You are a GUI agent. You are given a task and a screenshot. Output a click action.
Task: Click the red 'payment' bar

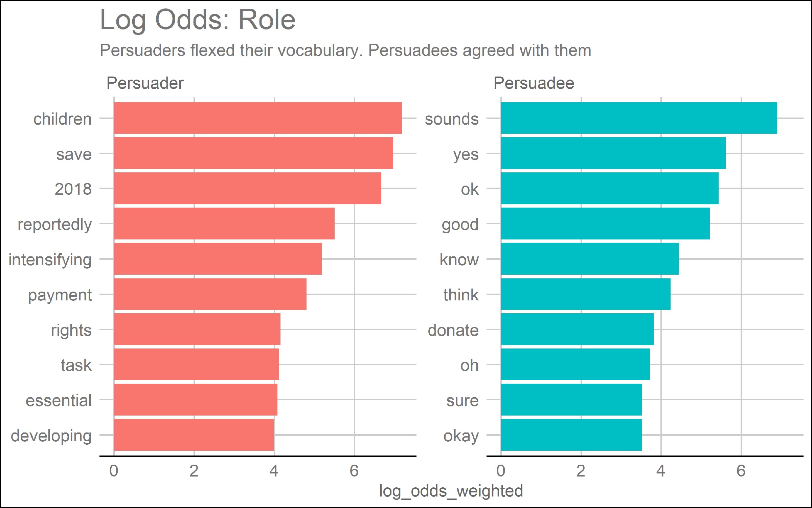coord(210,294)
